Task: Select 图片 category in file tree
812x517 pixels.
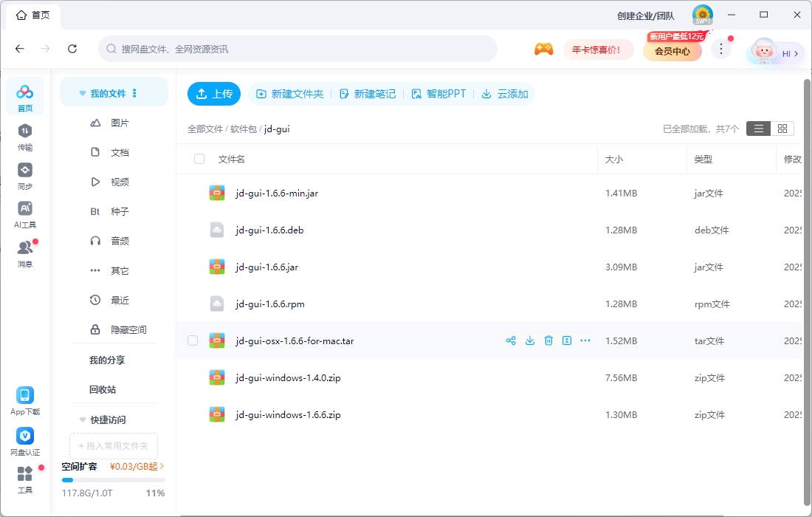Action: 120,123
